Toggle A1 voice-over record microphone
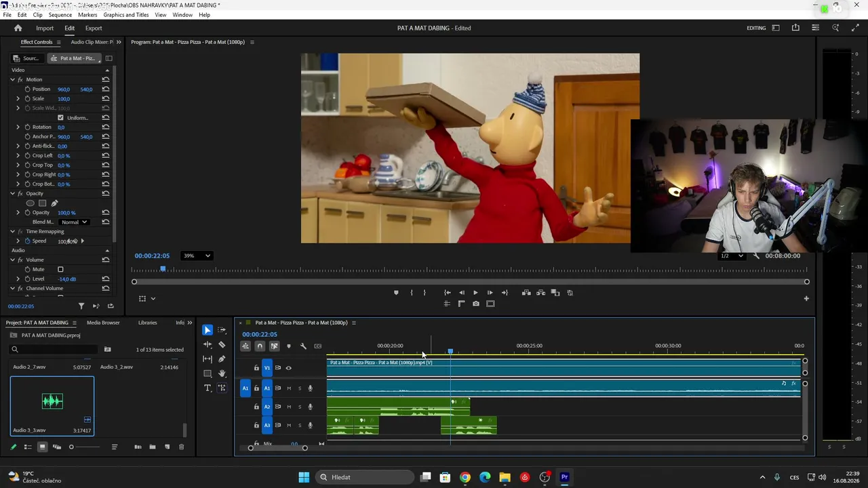Viewport: 868px width, 488px height. point(311,388)
